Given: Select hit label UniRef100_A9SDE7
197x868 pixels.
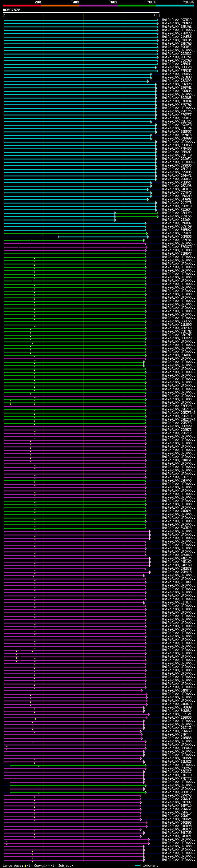Looking at the screenshot, I should 177,118.
